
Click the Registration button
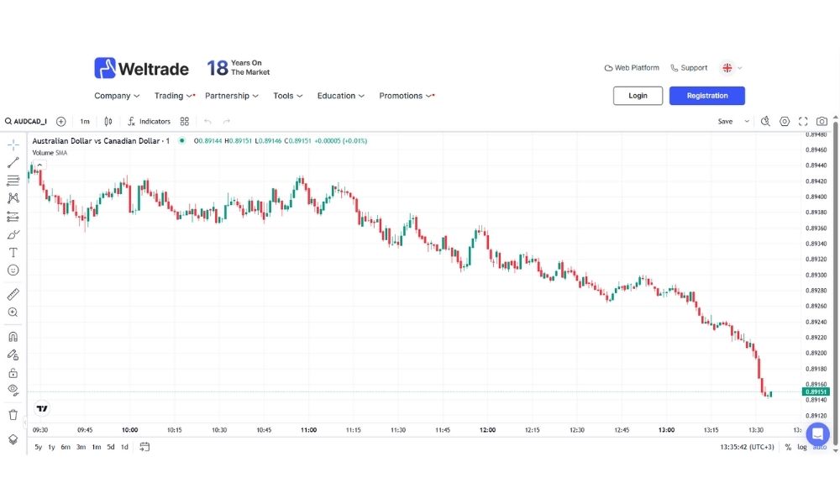(x=706, y=96)
